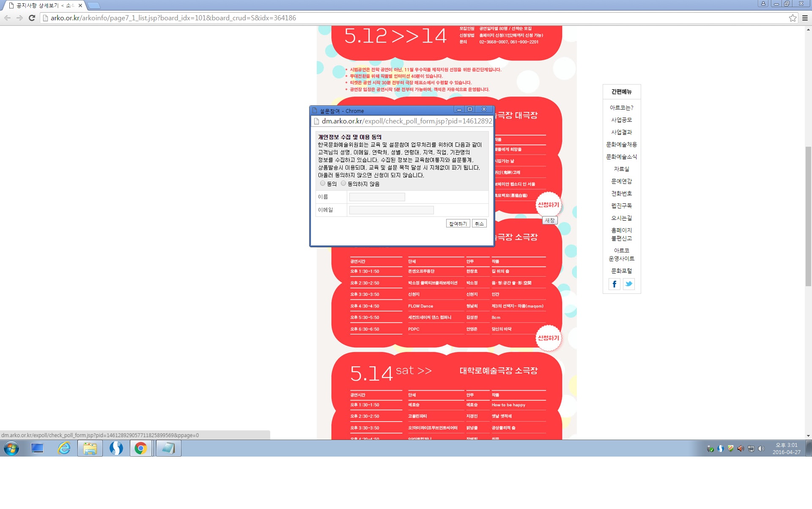Open 문화예술채용 in the quick menu
812x509 pixels.
622,145
